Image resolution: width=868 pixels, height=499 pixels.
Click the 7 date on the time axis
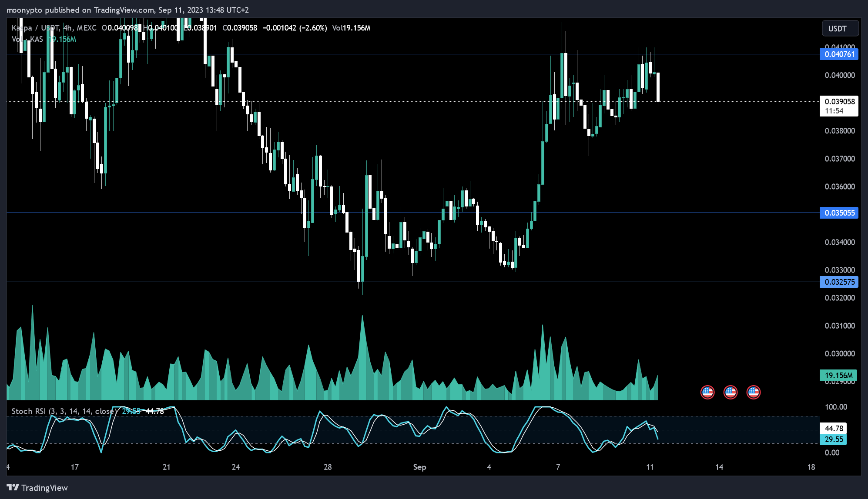(558, 467)
